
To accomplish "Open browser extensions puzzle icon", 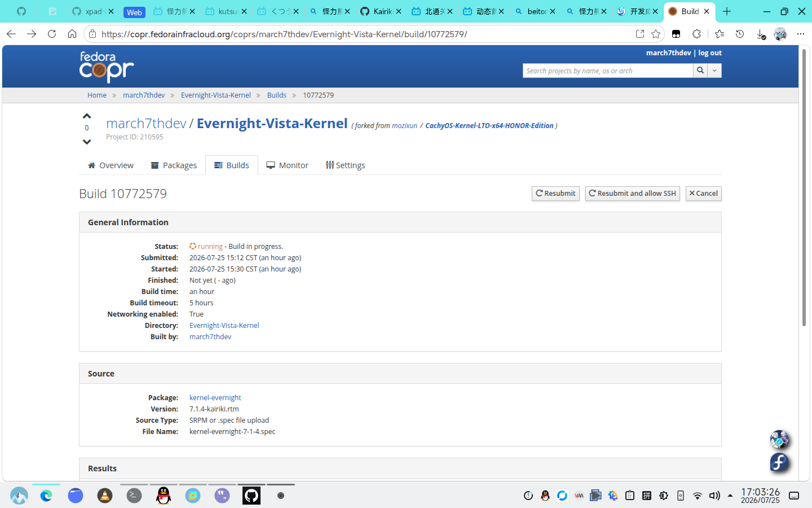I will (697, 34).
